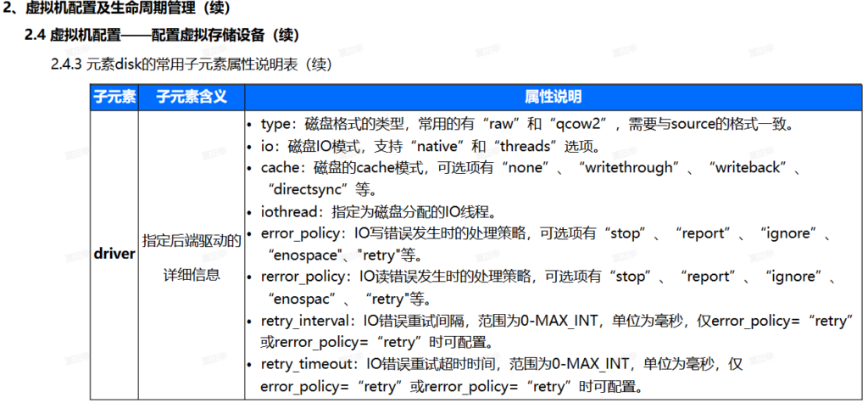Click the cache attribute bullet line

tap(526, 168)
